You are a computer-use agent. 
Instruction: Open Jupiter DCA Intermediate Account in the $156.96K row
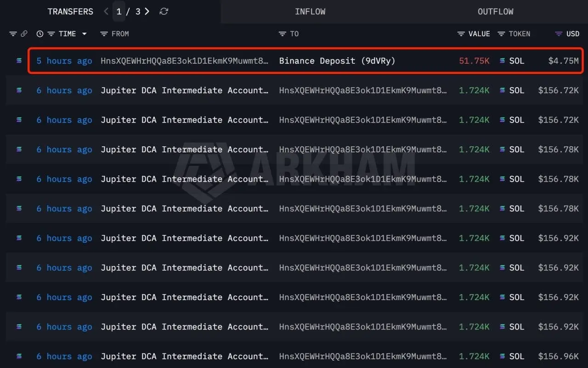[x=184, y=356]
